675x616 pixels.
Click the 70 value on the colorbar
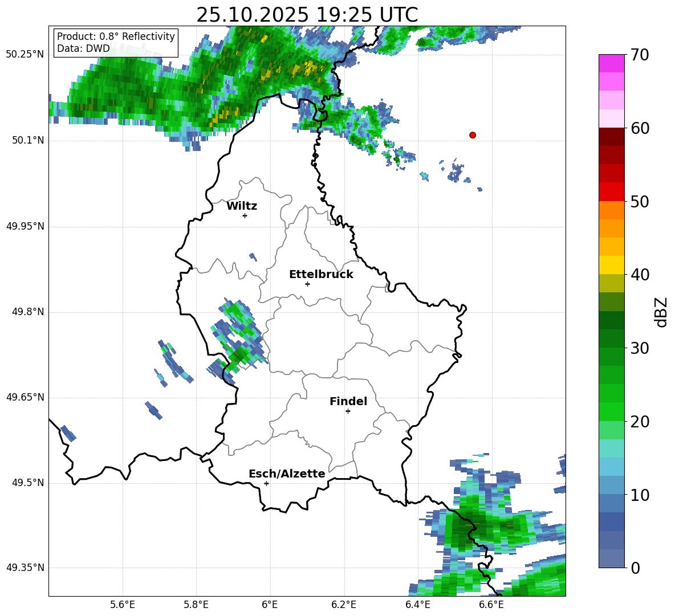(x=640, y=55)
